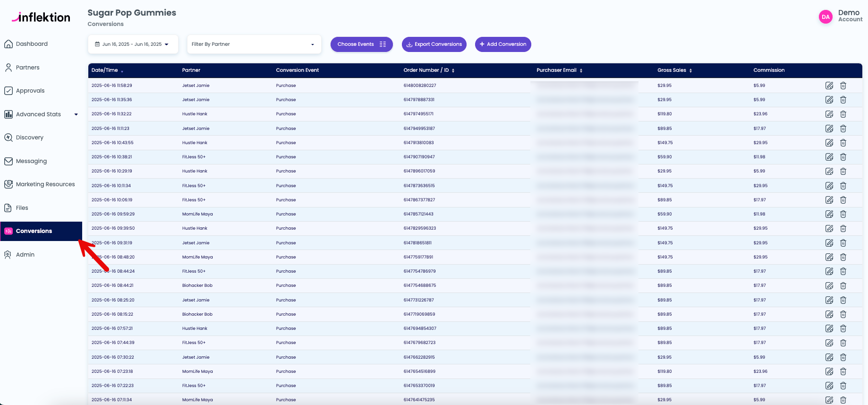Edit the 10:29:19 conversion
The width and height of the screenshot is (868, 405).
click(829, 171)
